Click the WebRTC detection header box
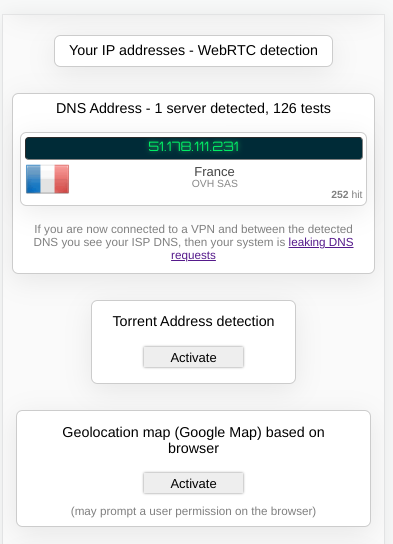 (193, 51)
